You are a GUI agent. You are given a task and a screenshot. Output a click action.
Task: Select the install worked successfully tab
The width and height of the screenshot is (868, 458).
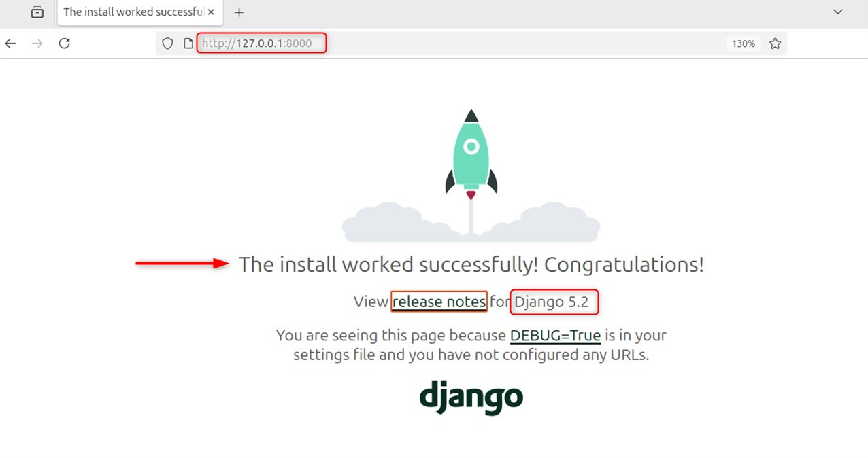tap(129, 12)
